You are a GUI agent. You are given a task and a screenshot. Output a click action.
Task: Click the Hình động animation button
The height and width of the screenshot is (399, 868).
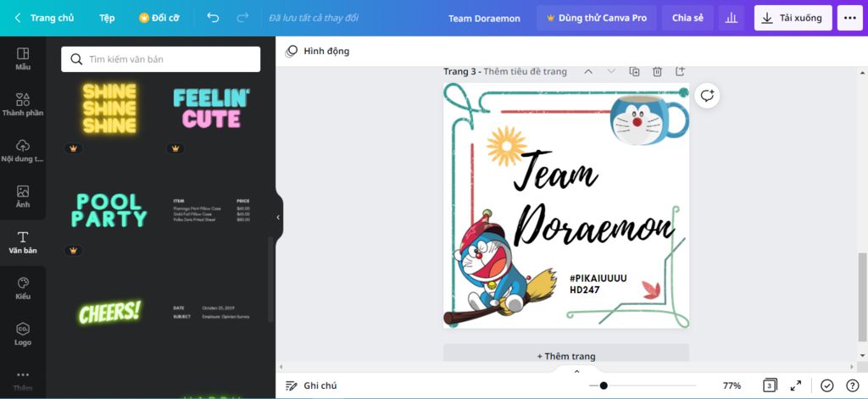pos(317,51)
